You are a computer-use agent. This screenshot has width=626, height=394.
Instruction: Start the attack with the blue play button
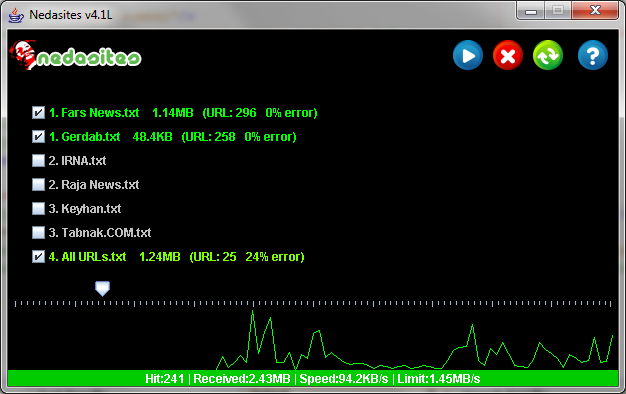(x=468, y=55)
